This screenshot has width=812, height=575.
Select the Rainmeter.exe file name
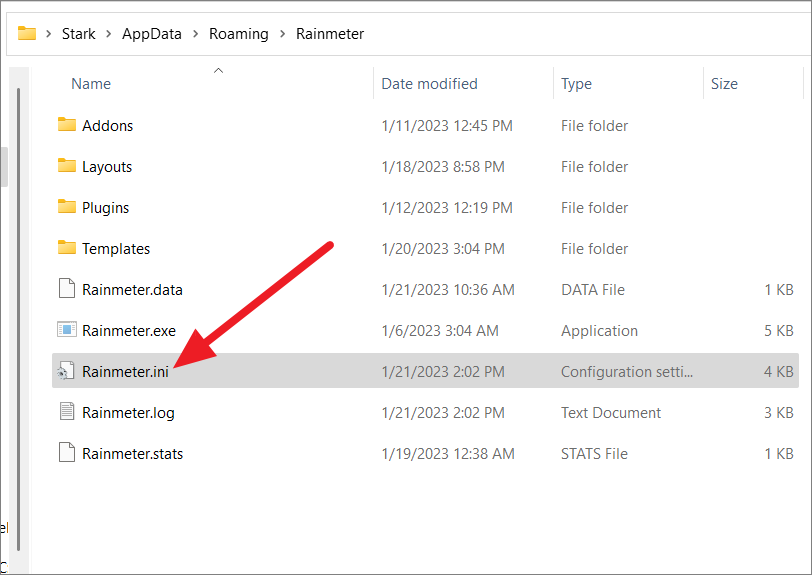click(129, 330)
